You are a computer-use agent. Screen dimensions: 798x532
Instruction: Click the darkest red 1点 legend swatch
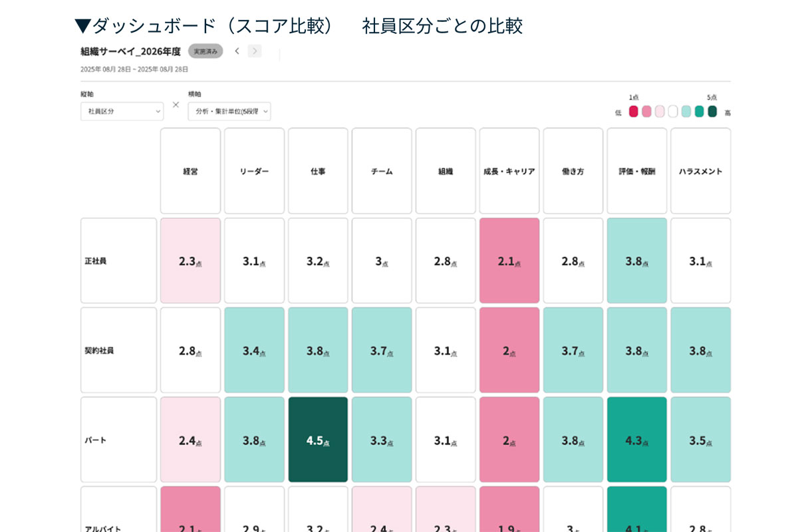click(633, 112)
